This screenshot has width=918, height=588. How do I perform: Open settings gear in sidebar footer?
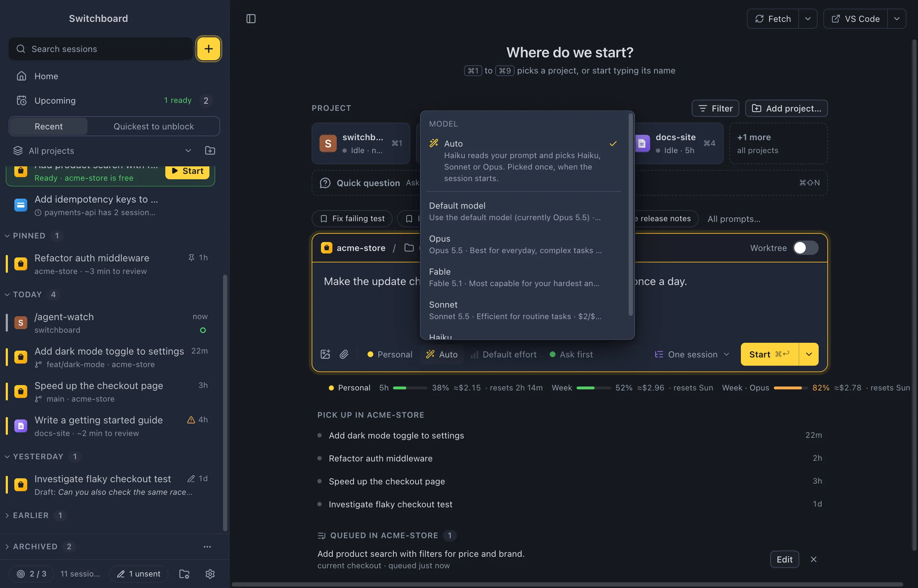[x=210, y=574]
